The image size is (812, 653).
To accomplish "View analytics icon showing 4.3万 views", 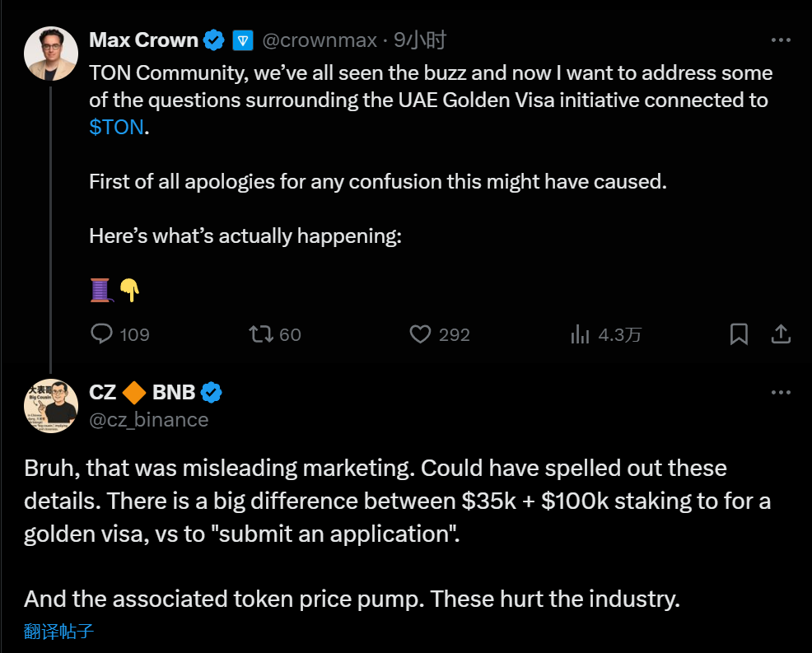I will coord(580,333).
